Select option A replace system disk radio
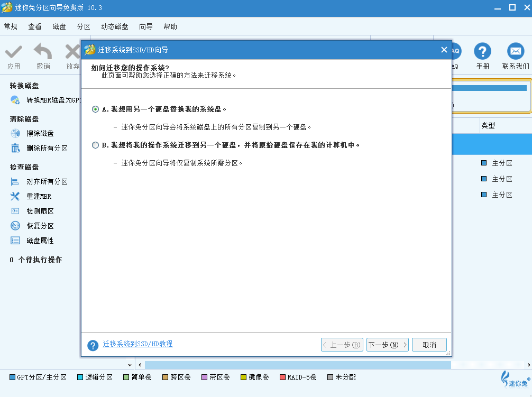Image resolution: width=532 pixels, height=397 pixels. [x=95, y=109]
